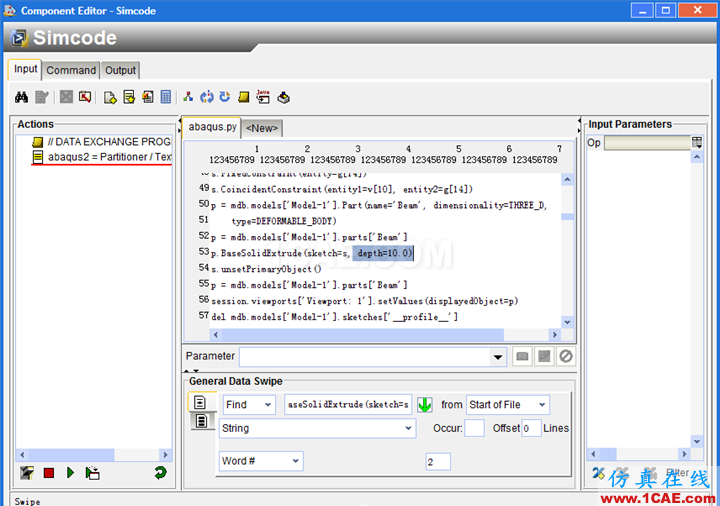Click the green down arrow find button
The height and width of the screenshot is (506, 720).
click(425, 405)
